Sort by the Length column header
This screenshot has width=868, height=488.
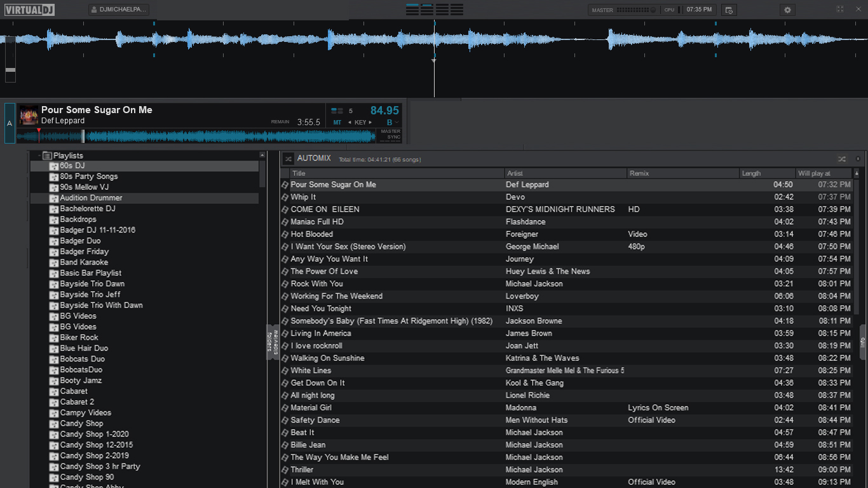pyautogui.click(x=768, y=173)
